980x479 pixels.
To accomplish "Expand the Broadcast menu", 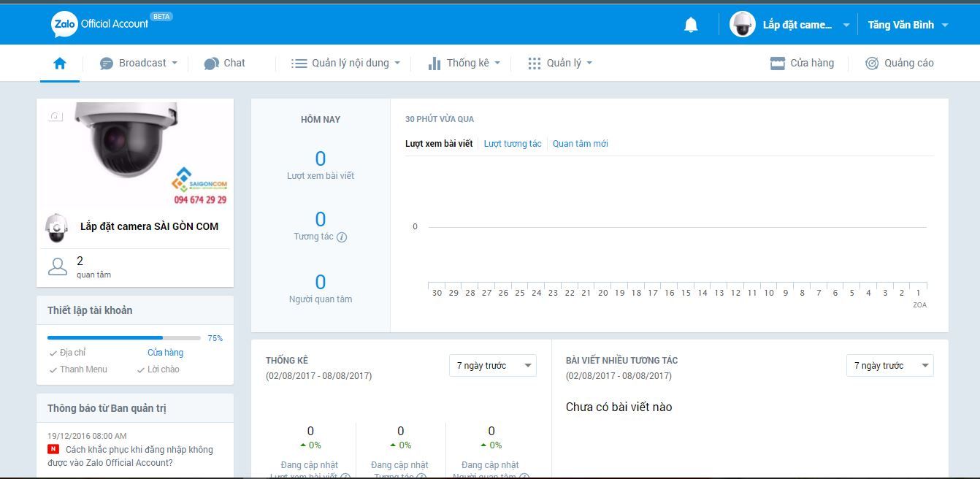I will pyautogui.click(x=139, y=64).
